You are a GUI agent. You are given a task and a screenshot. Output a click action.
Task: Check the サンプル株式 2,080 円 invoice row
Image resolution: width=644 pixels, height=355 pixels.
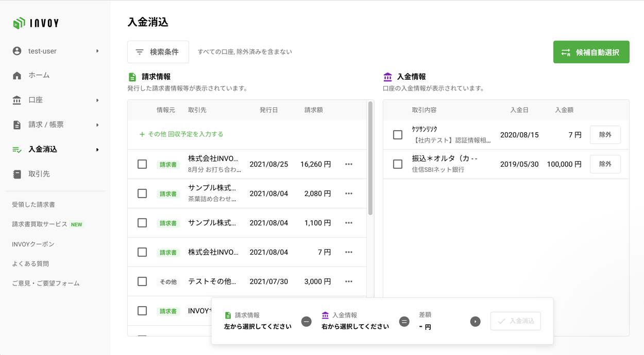tap(142, 193)
